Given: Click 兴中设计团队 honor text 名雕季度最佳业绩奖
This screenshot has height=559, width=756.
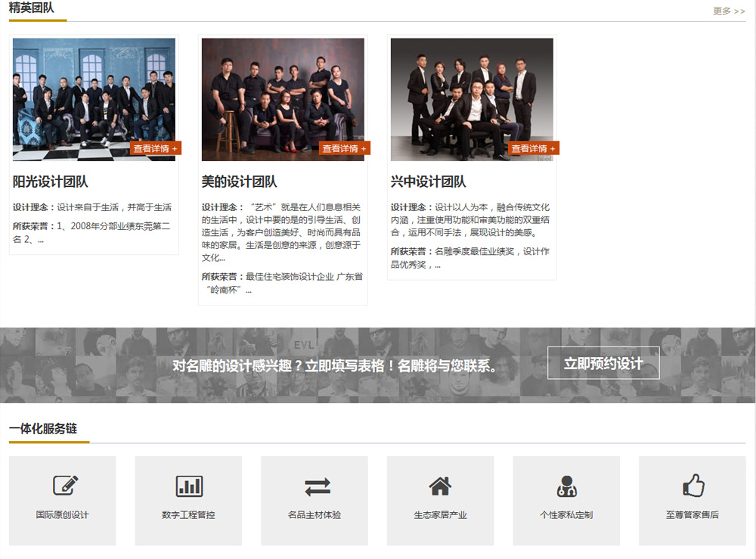Looking at the screenshot, I should pyautogui.click(x=475, y=251).
